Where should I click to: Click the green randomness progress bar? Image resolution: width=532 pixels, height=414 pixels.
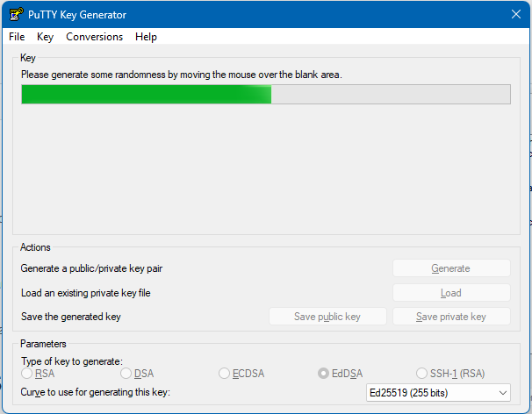pos(266,94)
